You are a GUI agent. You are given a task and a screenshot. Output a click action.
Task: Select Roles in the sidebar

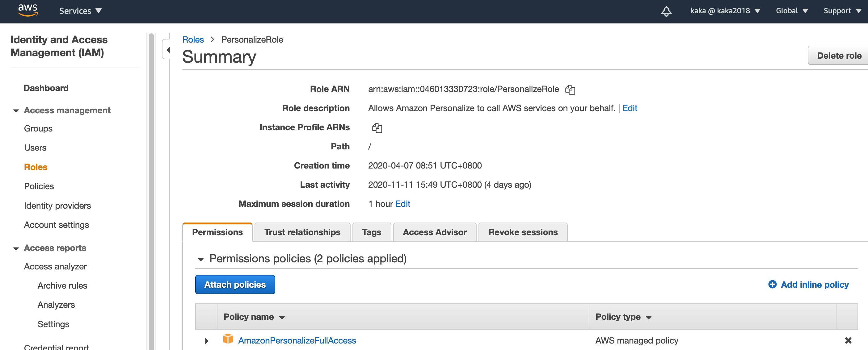click(x=36, y=167)
